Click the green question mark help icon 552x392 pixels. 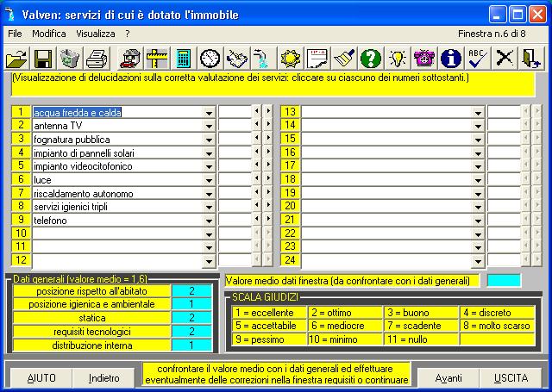pos(370,59)
